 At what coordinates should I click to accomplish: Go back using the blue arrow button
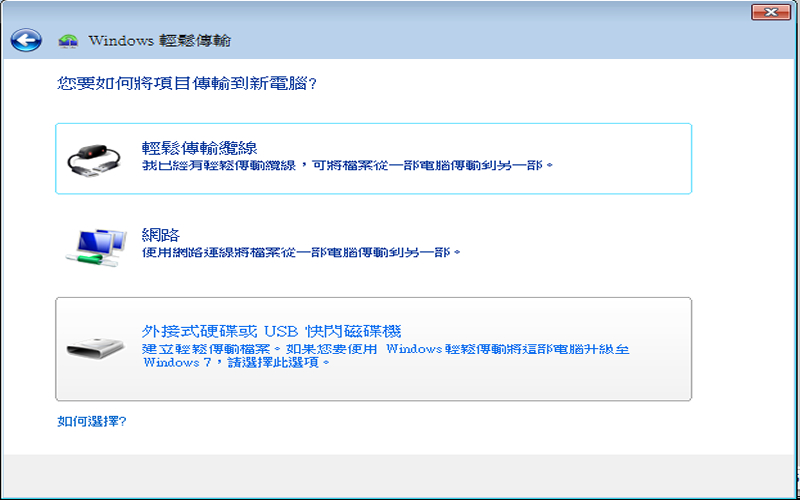pos(26,40)
